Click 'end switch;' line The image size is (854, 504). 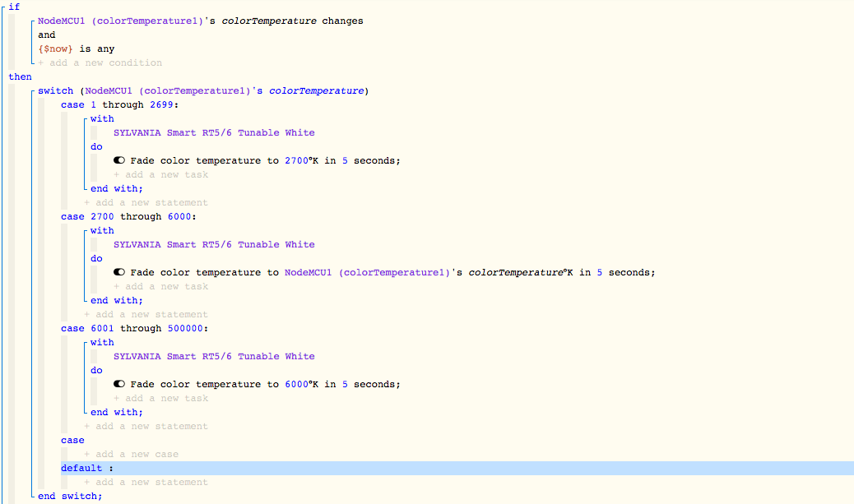pyautogui.click(x=70, y=496)
